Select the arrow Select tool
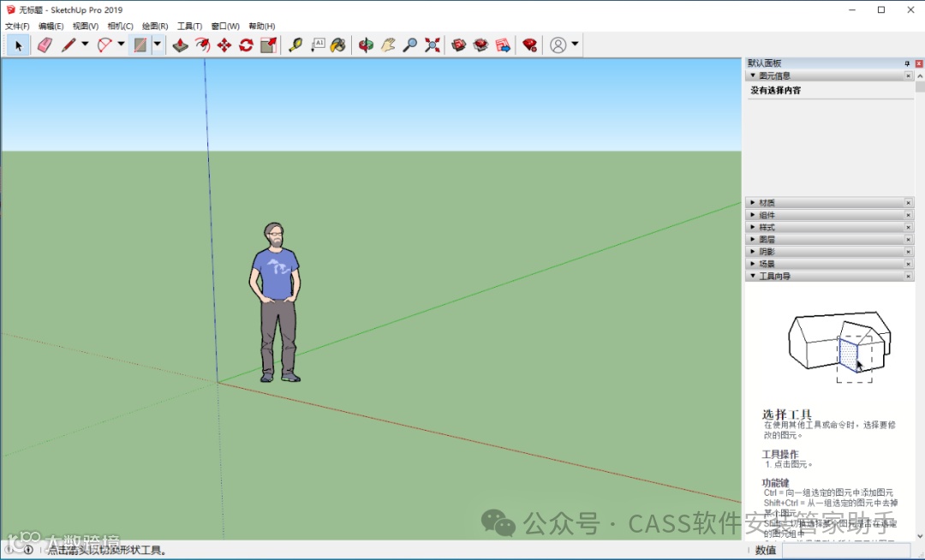This screenshot has height=560, width=925. pos(18,45)
